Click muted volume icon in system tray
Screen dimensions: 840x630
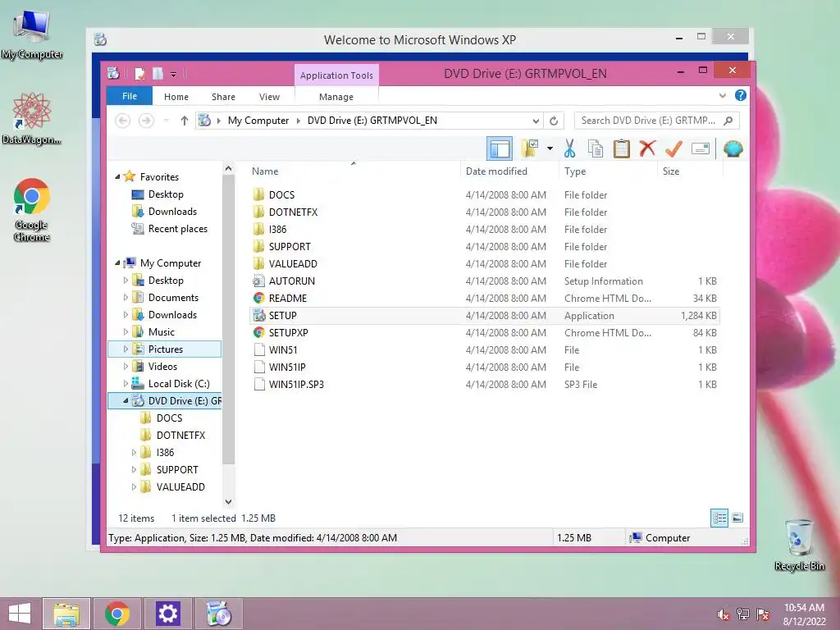coord(724,615)
